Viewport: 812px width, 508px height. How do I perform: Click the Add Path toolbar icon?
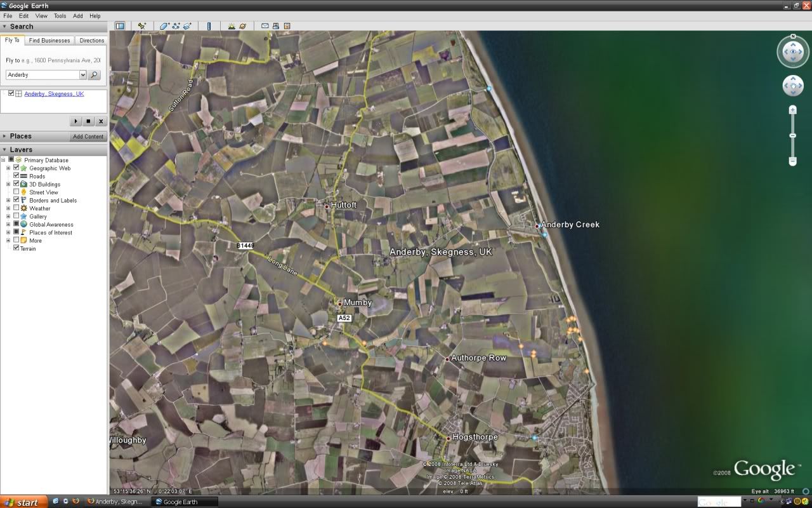pos(176,26)
